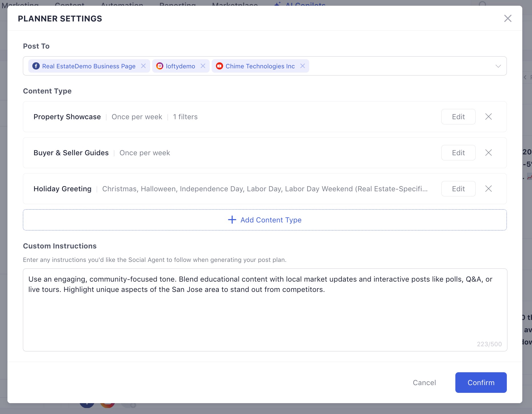Select the Real EstateDemo Business Page chip
This screenshot has width=532, height=414.
pyautogui.click(x=89, y=66)
